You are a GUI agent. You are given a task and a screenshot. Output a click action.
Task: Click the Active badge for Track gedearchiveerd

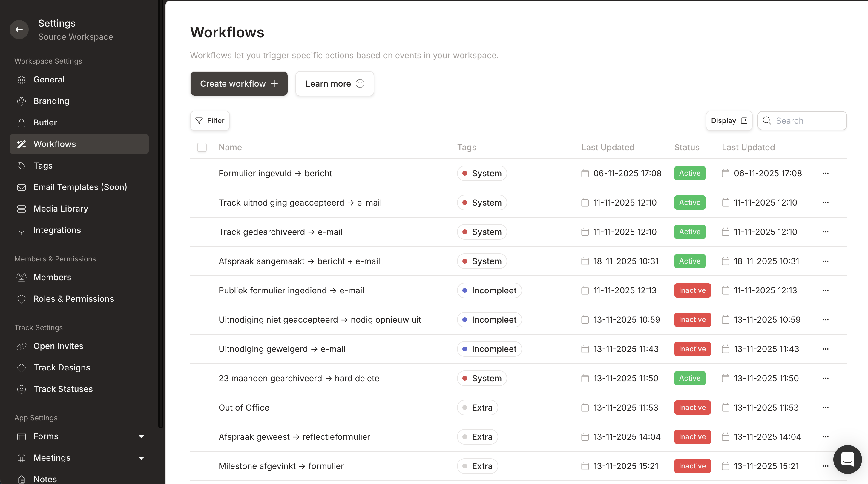click(689, 232)
